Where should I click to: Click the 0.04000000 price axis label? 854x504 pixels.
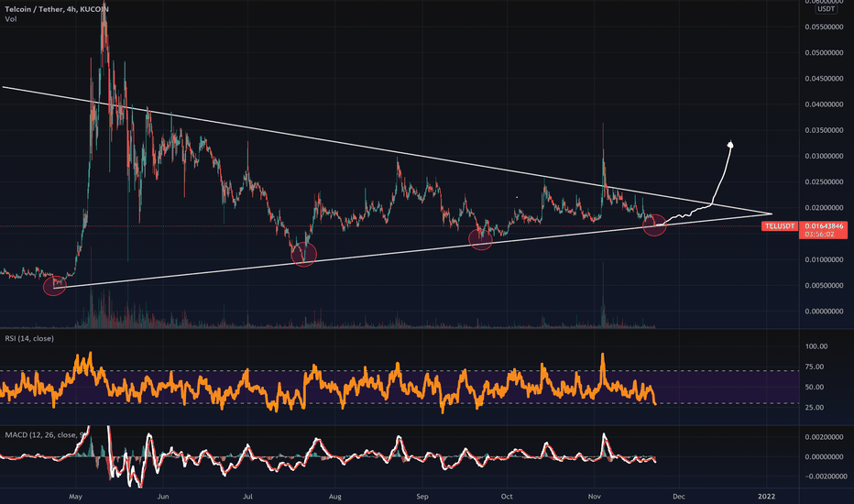point(824,104)
